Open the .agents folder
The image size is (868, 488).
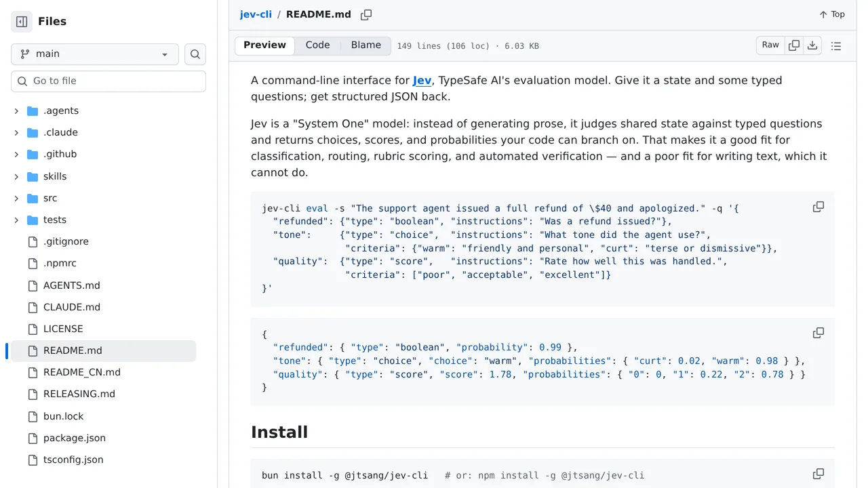[x=61, y=111]
